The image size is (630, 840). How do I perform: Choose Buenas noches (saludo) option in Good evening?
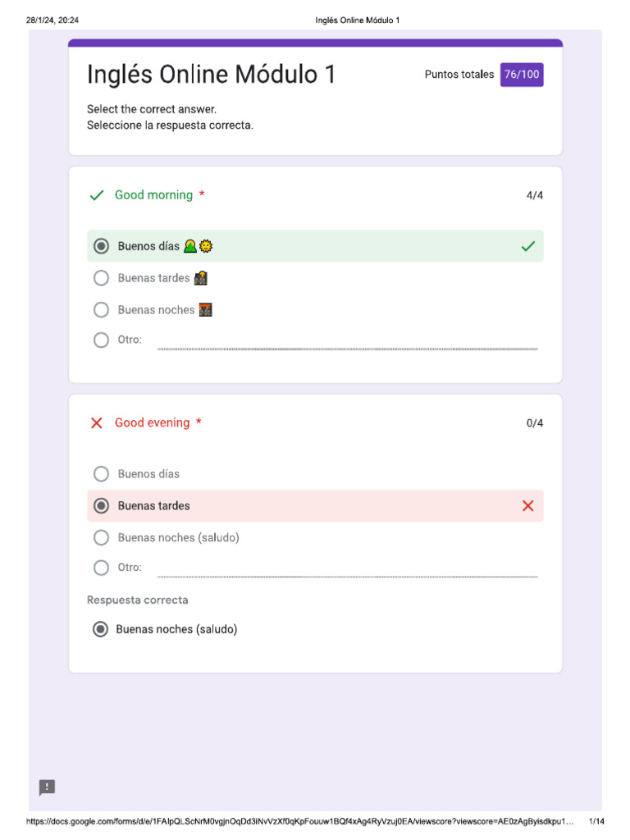(x=101, y=538)
